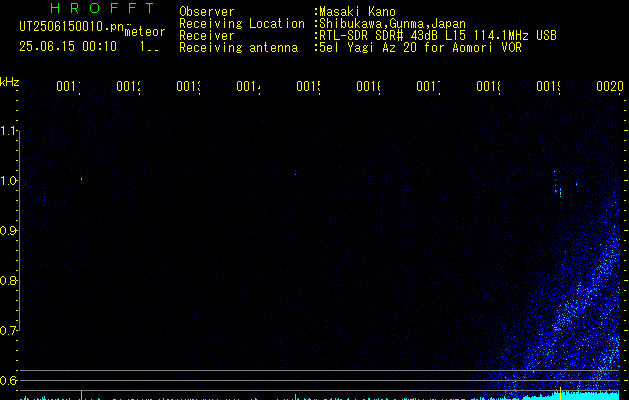The width and height of the screenshot is (629, 400).
Task: Select observer name Masaki Kano
Action: [x=358, y=12]
